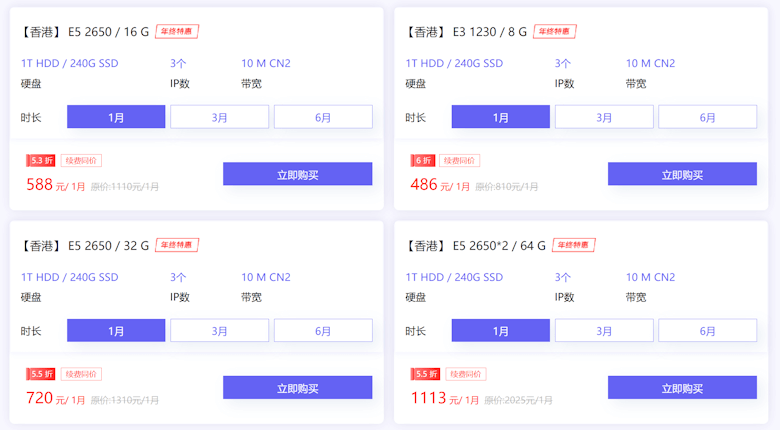Click 年终特惠 badge on E5 2650 / 16 G
The image size is (780, 430).
177,31
